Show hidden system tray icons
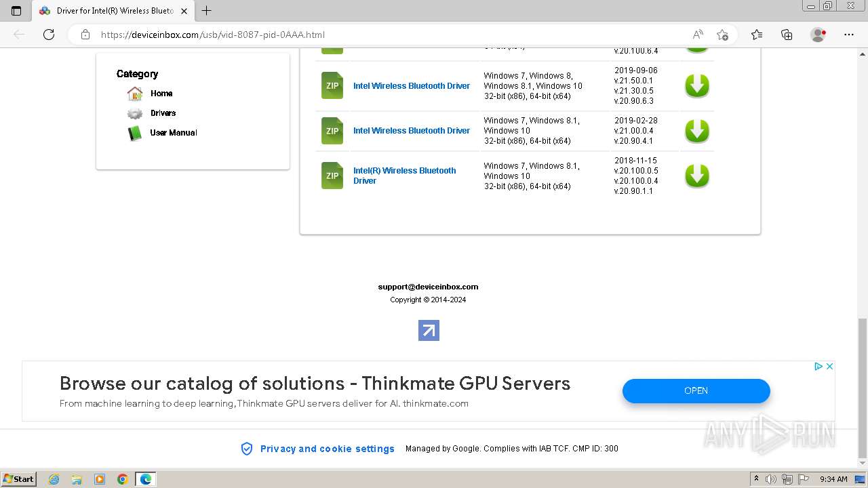Viewport: 868px width, 488px height. click(x=756, y=479)
